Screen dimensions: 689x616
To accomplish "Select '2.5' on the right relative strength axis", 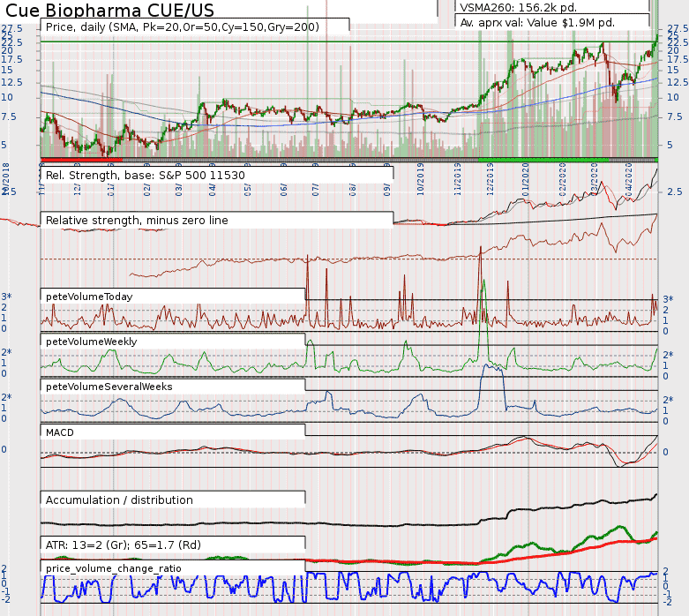I will pyautogui.click(x=675, y=192).
